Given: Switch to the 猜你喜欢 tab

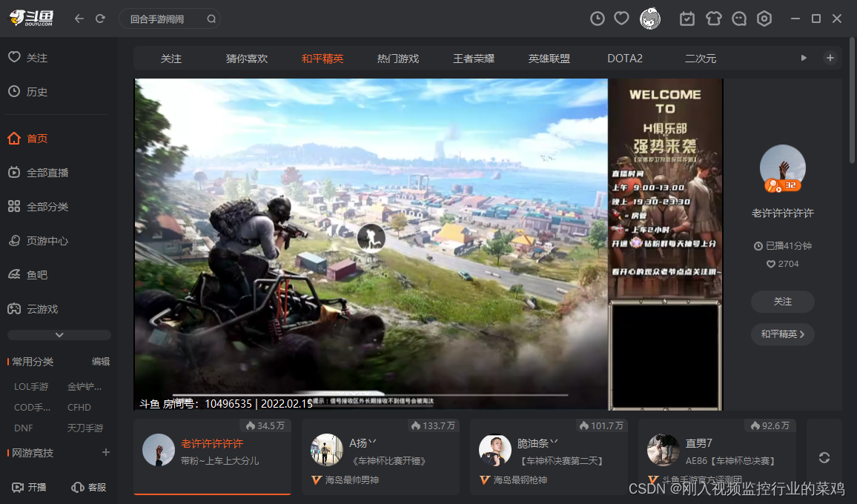Looking at the screenshot, I should point(246,59).
